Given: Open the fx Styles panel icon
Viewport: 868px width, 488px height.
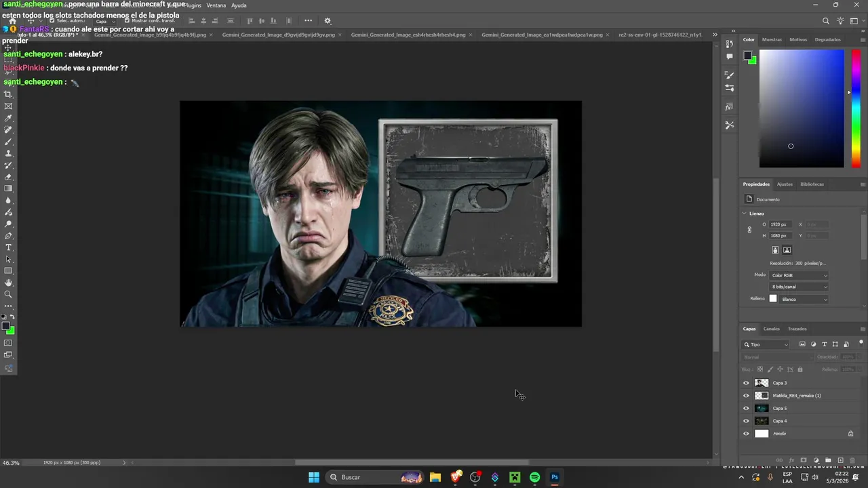Looking at the screenshot, I should pos(729,107).
